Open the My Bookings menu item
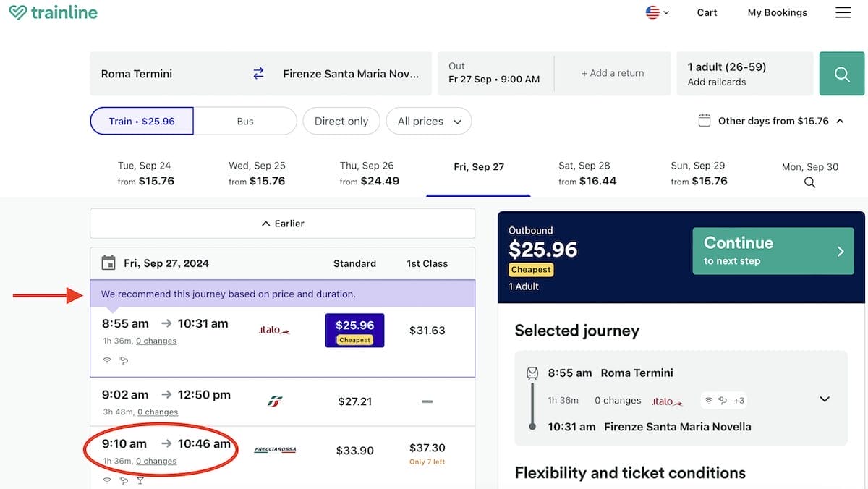Viewport: 868px width, 489px height. click(777, 12)
